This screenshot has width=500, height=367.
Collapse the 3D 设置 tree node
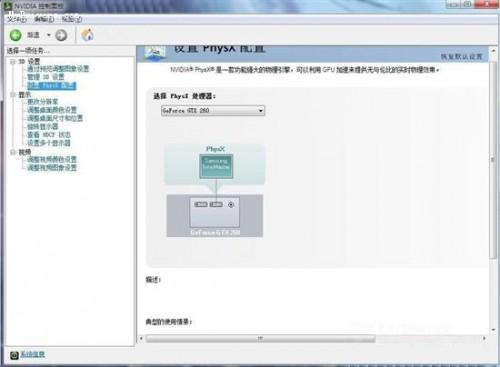pos(13,61)
